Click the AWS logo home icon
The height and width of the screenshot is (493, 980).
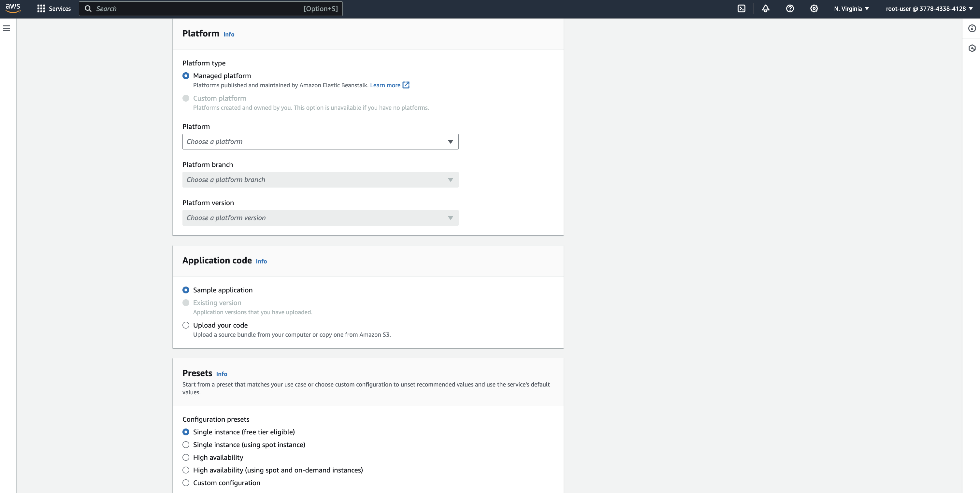coord(13,8)
